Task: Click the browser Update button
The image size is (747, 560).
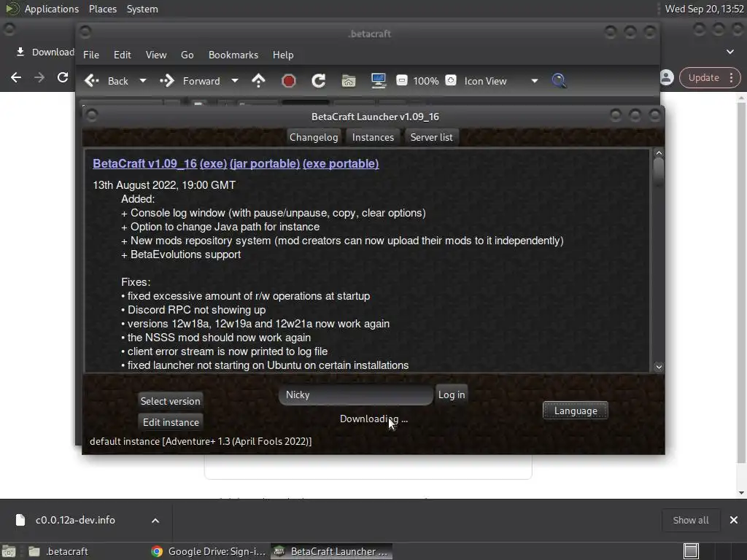Action: click(704, 77)
